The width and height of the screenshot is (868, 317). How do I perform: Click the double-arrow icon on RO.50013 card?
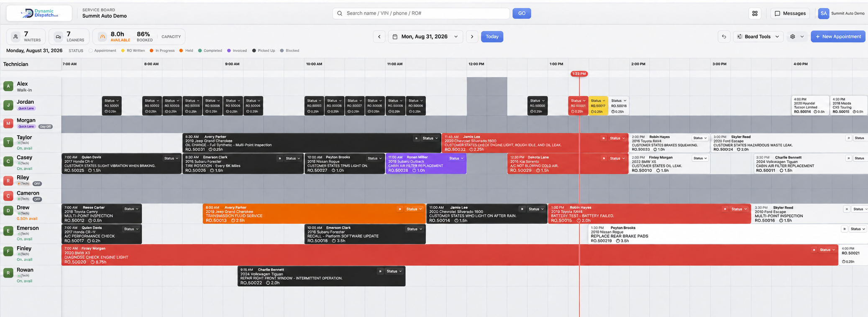pyautogui.click(x=400, y=209)
